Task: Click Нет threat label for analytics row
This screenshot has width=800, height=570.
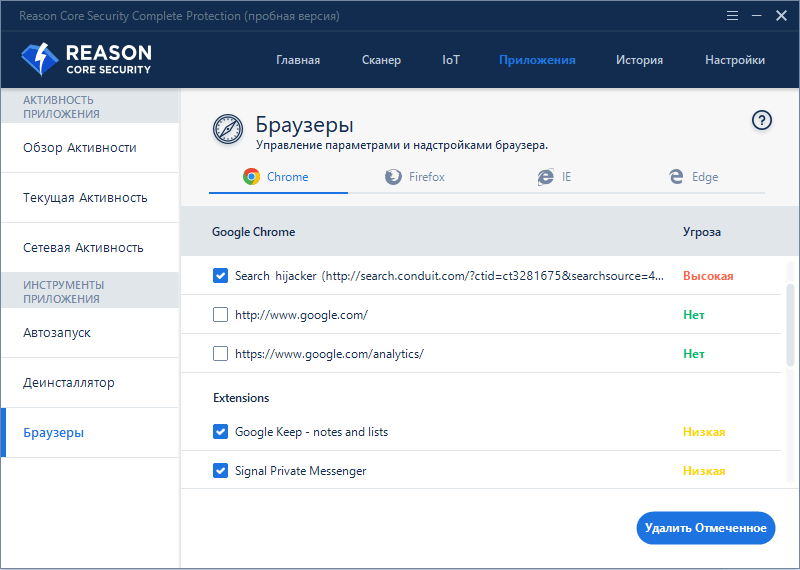Action: pos(694,354)
